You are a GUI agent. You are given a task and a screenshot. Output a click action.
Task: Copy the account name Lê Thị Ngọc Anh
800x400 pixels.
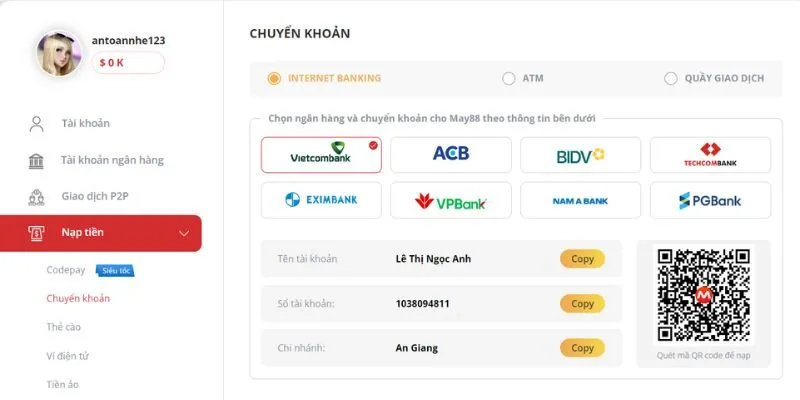(582, 259)
